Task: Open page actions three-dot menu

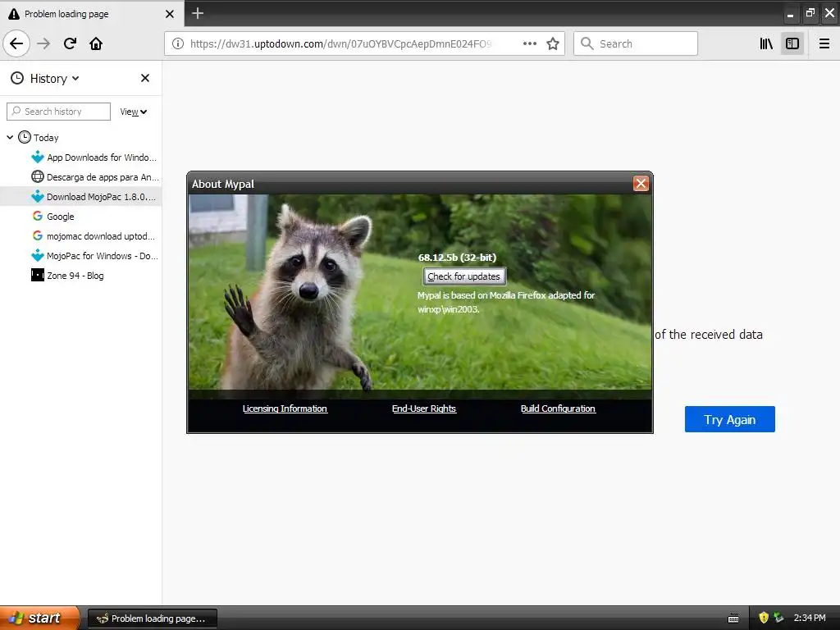Action: click(529, 43)
